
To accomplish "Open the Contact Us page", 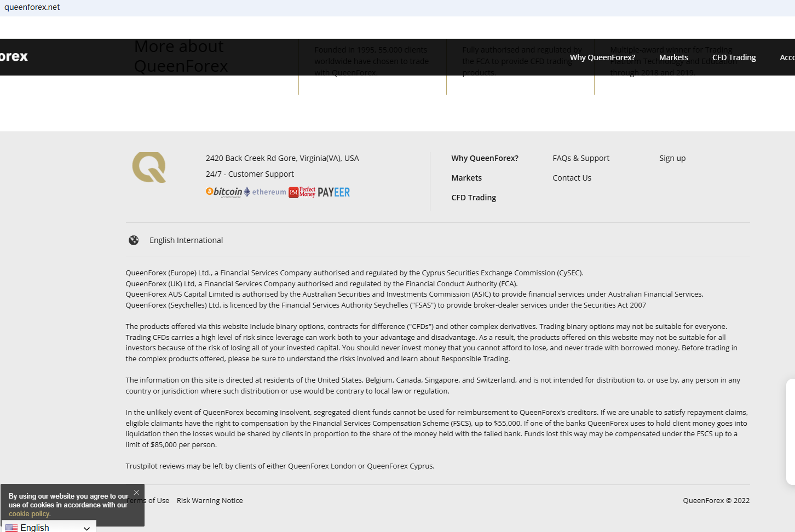I will click(572, 178).
